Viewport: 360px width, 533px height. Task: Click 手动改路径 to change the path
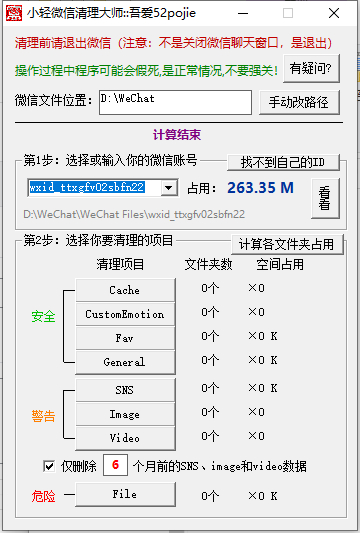pos(299,102)
